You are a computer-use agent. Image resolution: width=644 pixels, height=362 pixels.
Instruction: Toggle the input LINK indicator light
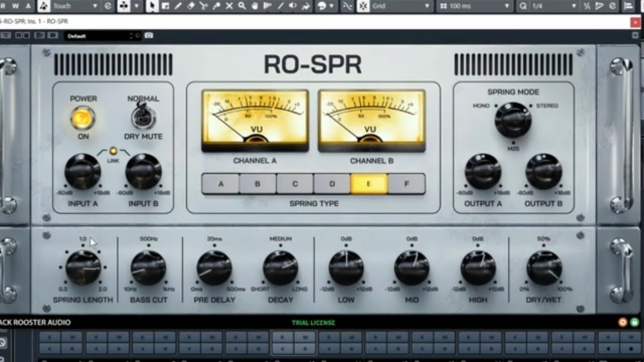113,150
